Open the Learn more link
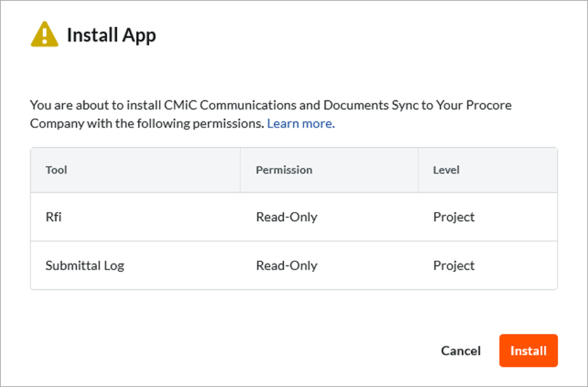Image resolution: width=588 pixels, height=387 pixels. (301, 123)
